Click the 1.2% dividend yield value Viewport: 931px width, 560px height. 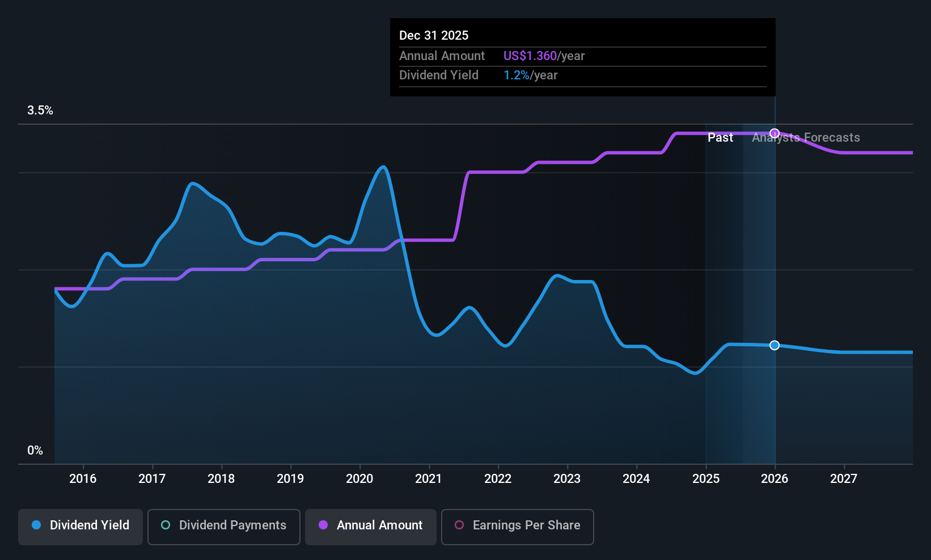(517, 75)
